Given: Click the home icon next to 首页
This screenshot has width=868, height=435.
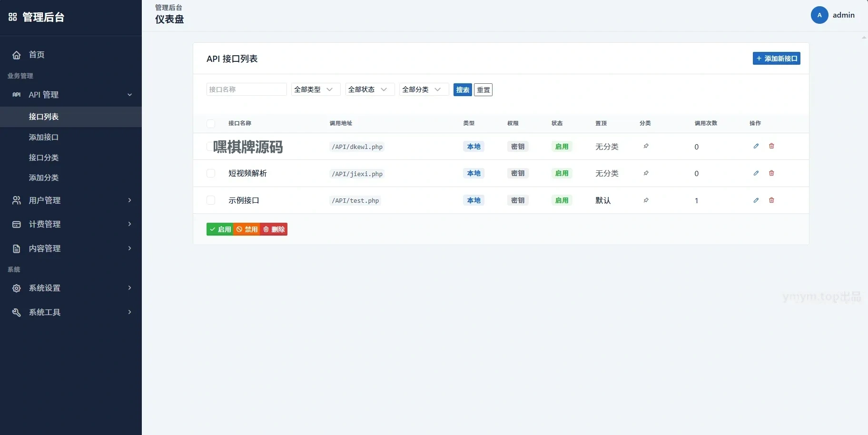Looking at the screenshot, I should click(17, 55).
